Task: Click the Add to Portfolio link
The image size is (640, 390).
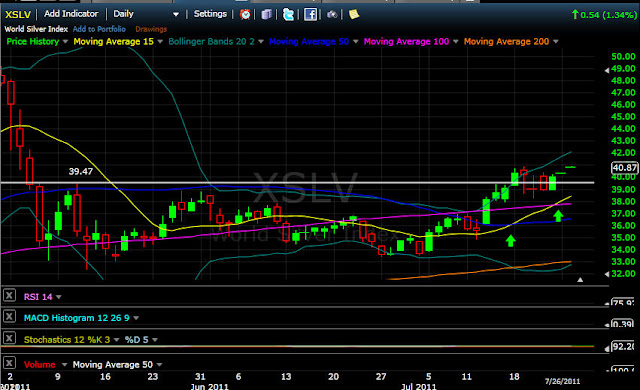Action: (x=99, y=29)
